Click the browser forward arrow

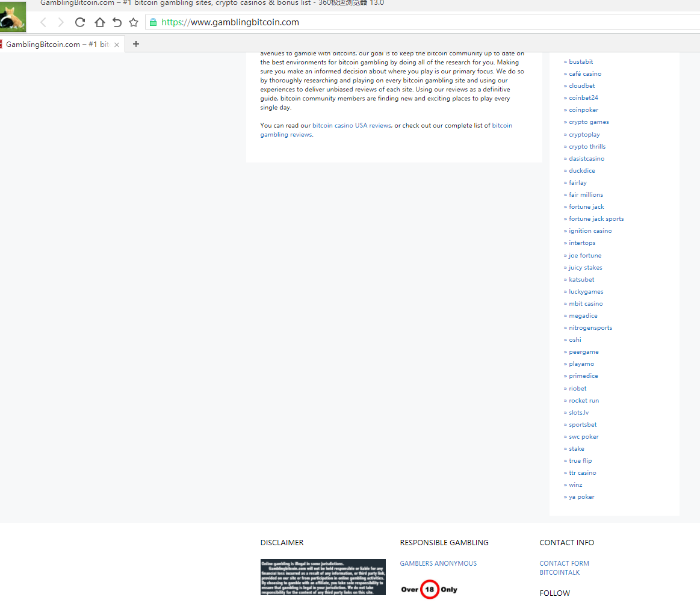pyautogui.click(x=61, y=22)
